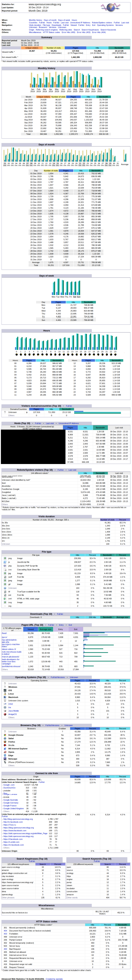Open Google.com search engine link
The height and width of the screenshot is (980, 132).
(x=9, y=785)
